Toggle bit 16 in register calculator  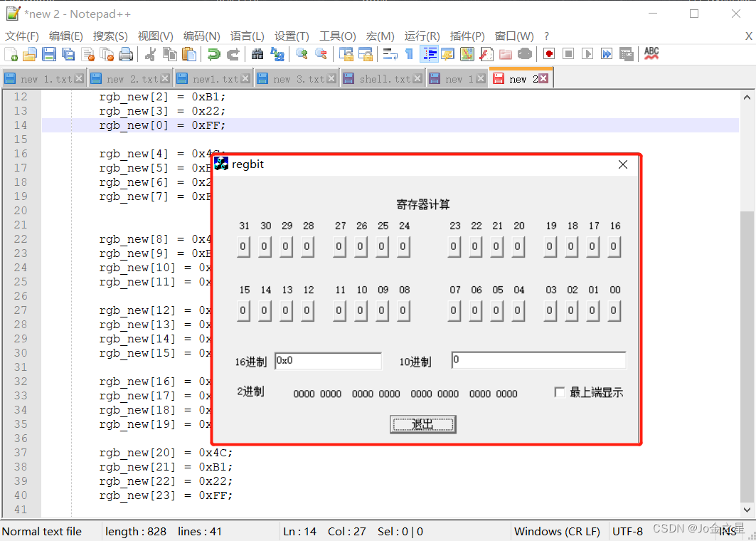614,246
